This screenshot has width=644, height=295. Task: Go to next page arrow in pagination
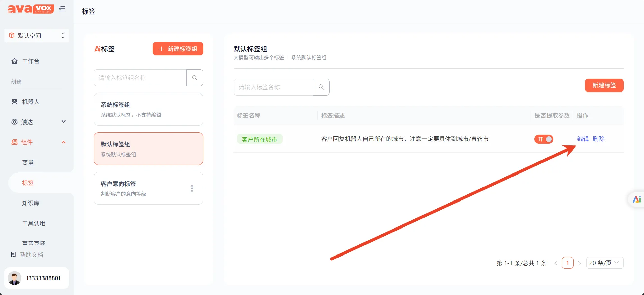point(579,263)
